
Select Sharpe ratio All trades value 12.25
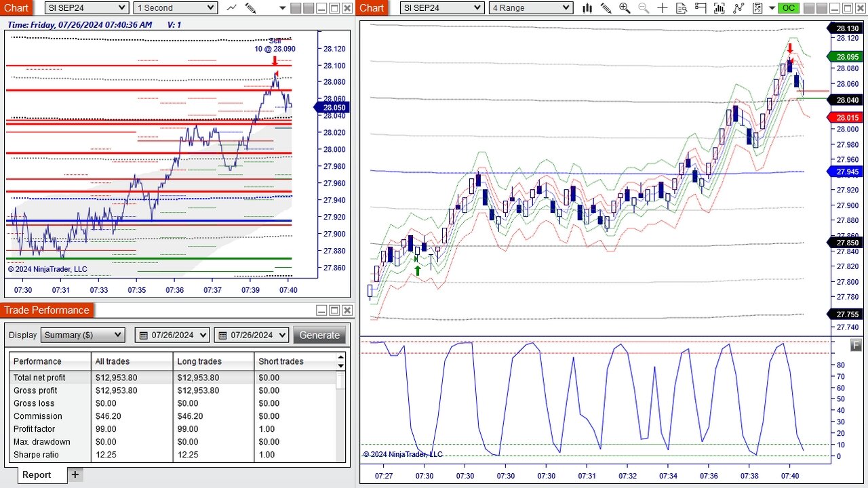coord(106,455)
